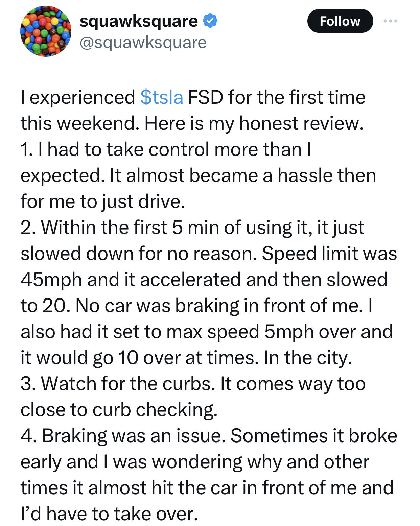Click 'Here is my honest review' sentence
Image resolution: width=420 pixels, height=526 pixels.
(x=254, y=123)
